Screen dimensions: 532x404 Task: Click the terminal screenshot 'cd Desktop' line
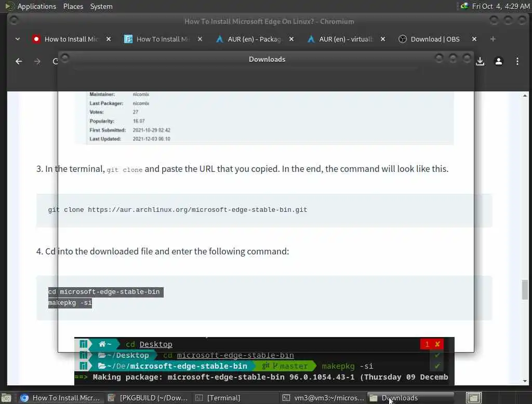pos(149,344)
